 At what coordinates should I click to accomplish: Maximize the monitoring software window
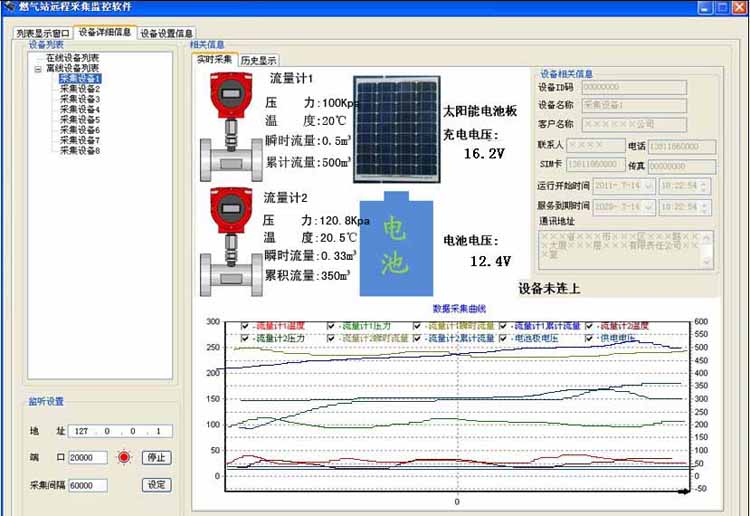pyautogui.click(x=722, y=8)
